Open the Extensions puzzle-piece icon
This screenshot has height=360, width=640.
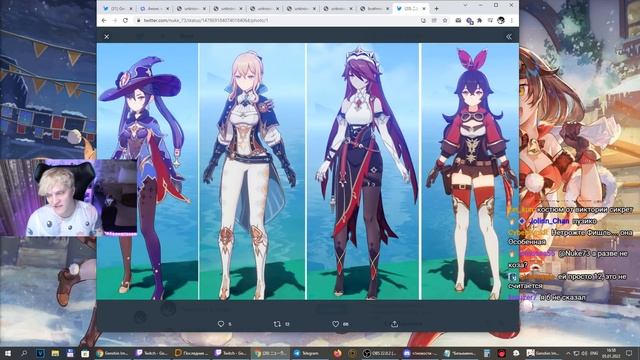480,20
